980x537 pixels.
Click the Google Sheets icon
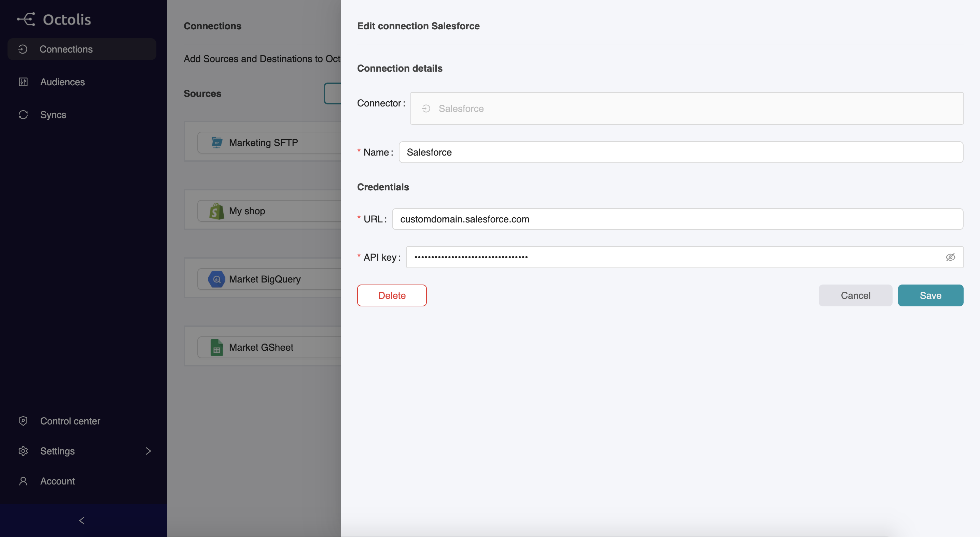(217, 347)
